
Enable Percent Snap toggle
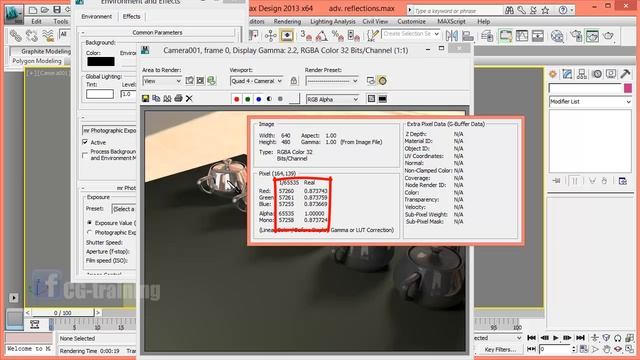point(338,36)
